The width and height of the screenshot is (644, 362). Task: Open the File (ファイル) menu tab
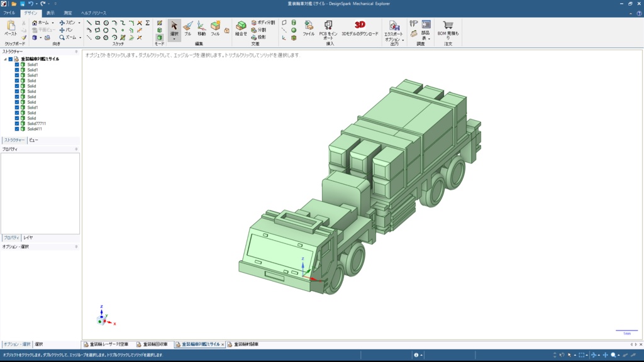tap(9, 13)
